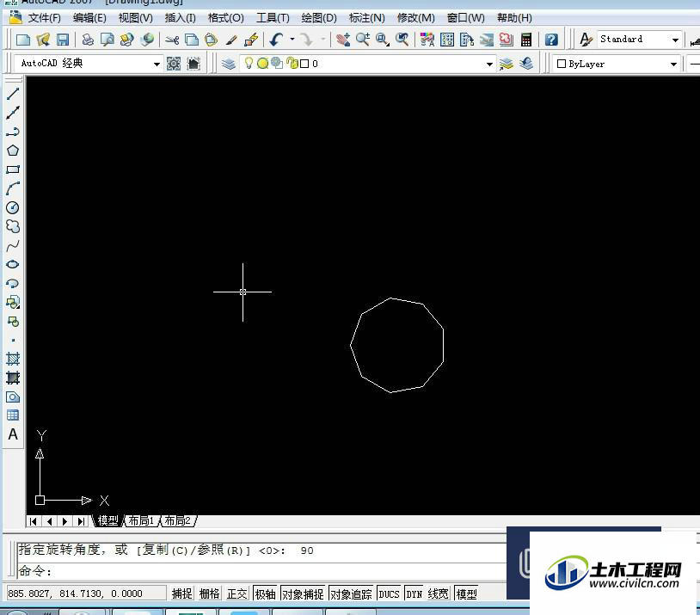Select the Line draw tool
Viewport: 700px width, 615px height.
click(13, 94)
